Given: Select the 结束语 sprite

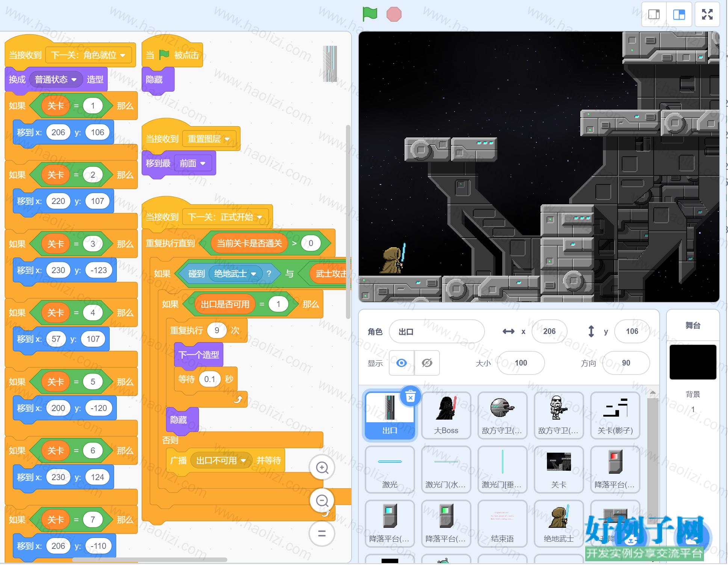Looking at the screenshot, I should [503, 524].
